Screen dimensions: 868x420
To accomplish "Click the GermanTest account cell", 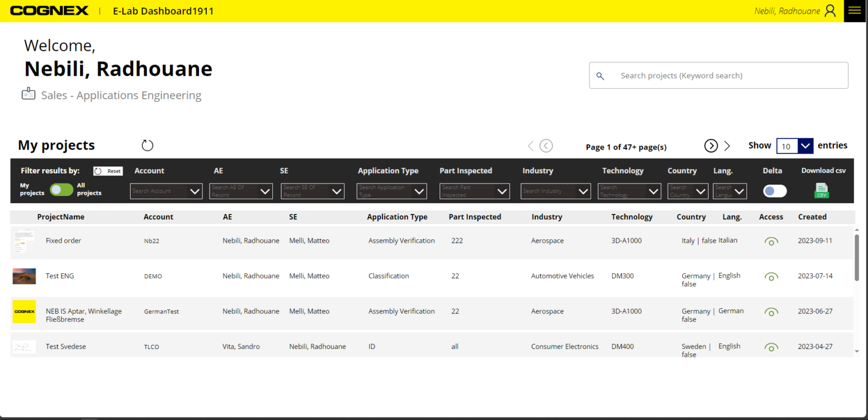I will point(162,312).
